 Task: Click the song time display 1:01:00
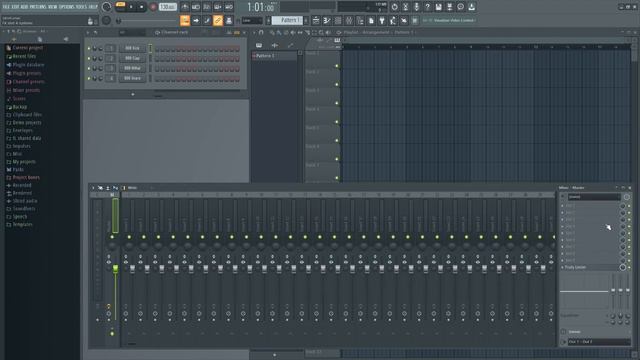coord(260,7)
